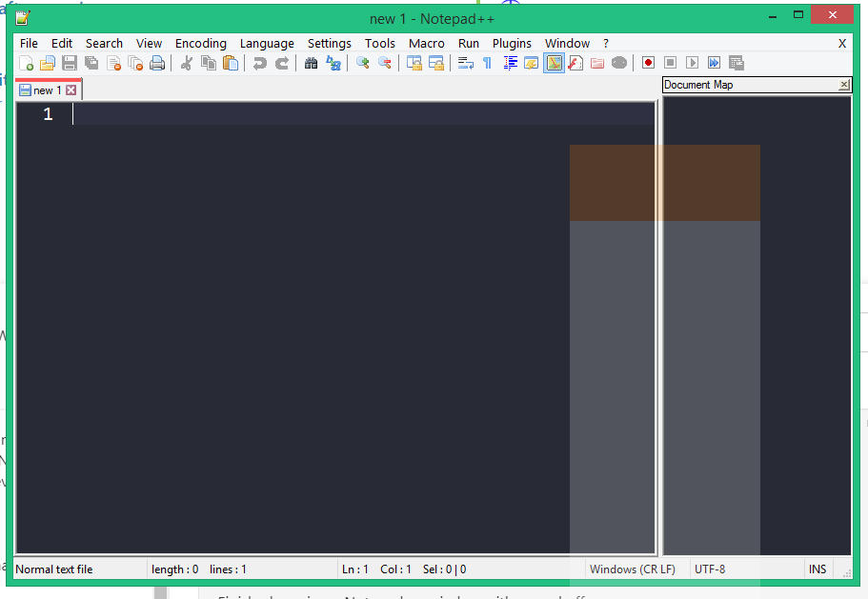Toggle synchronized horizontal scrolling

point(436,63)
